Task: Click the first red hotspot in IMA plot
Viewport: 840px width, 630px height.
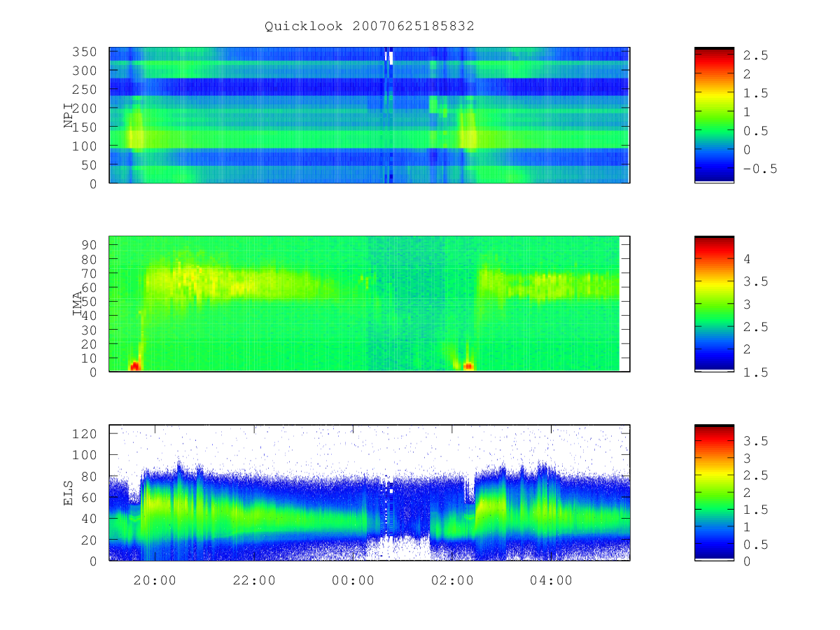Action: [135, 366]
